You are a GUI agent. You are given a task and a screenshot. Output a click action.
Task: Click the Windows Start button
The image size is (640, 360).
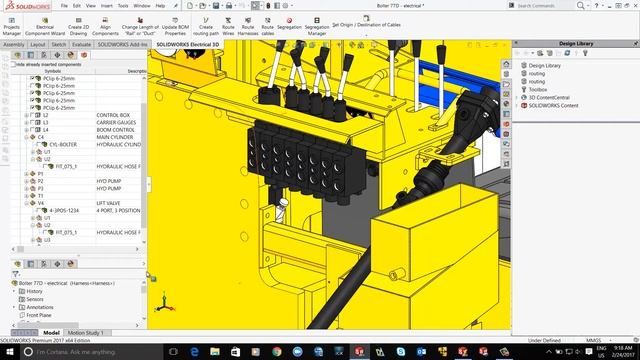tap(9, 351)
